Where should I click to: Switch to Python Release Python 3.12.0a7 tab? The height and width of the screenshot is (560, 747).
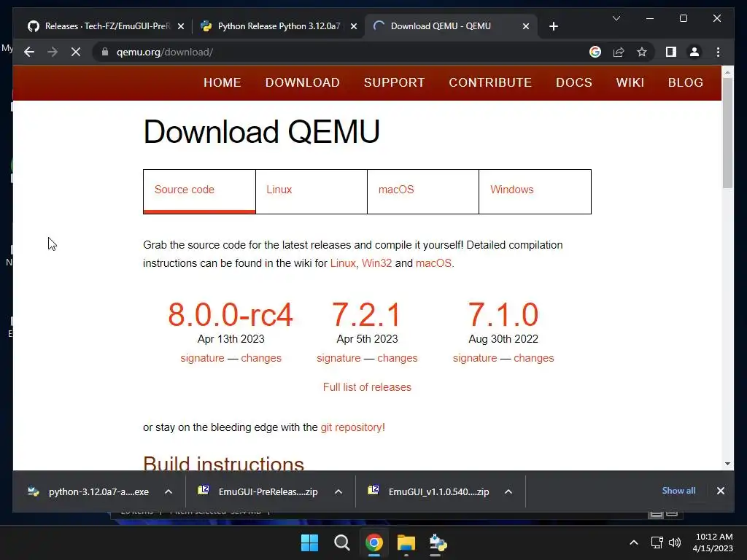click(x=278, y=26)
